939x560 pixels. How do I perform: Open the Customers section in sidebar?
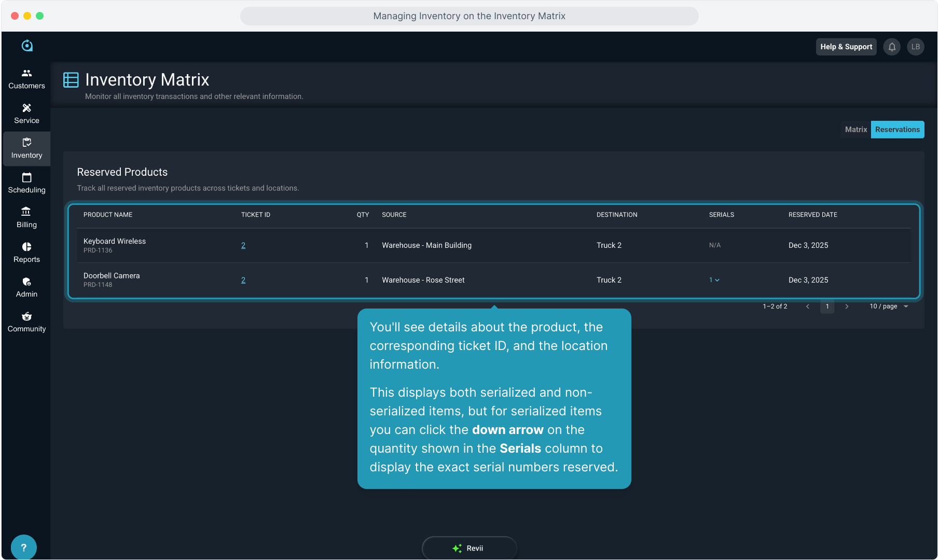pos(26,79)
